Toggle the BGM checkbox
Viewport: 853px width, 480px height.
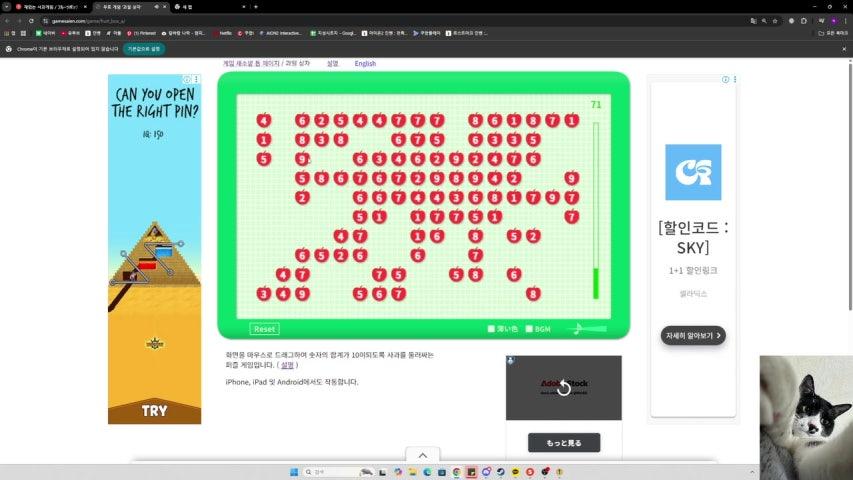click(529, 329)
